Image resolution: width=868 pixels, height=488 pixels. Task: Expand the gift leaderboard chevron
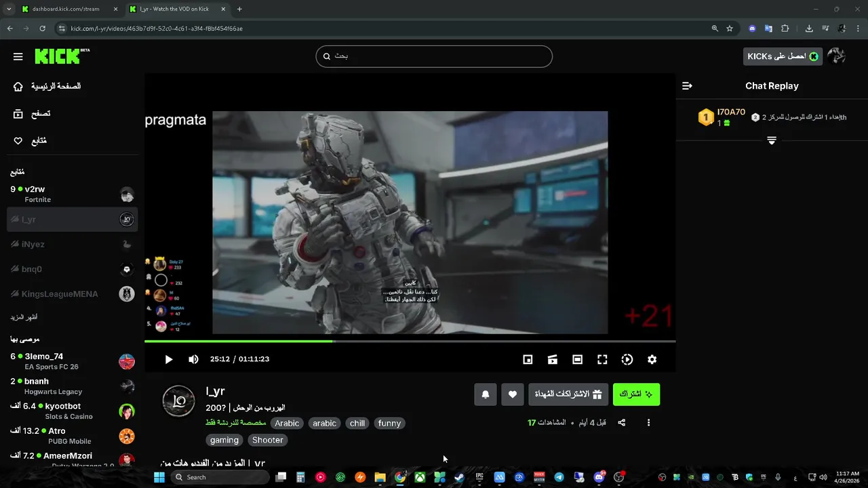[x=772, y=140]
